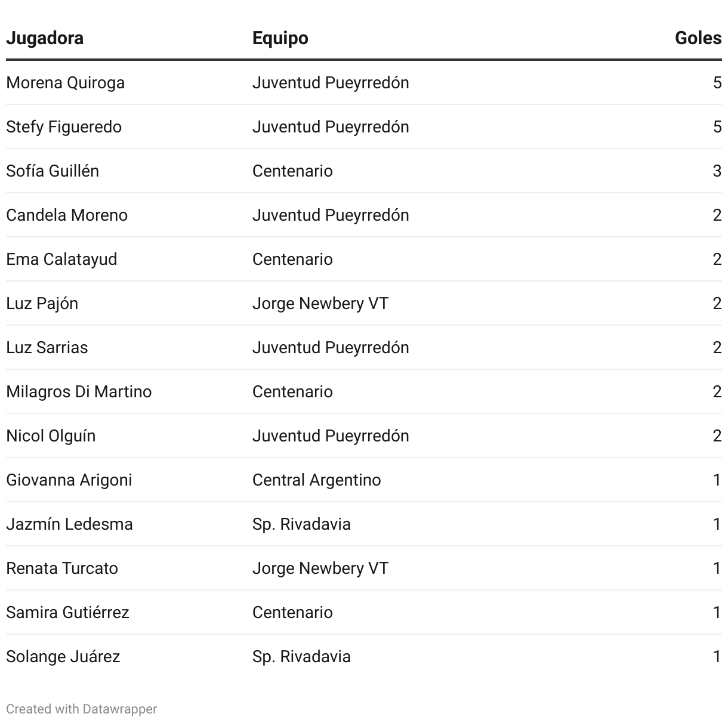Select the Luz Sarrias name cell
Viewport: 728px width, 723px height.
(x=47, y=347)
